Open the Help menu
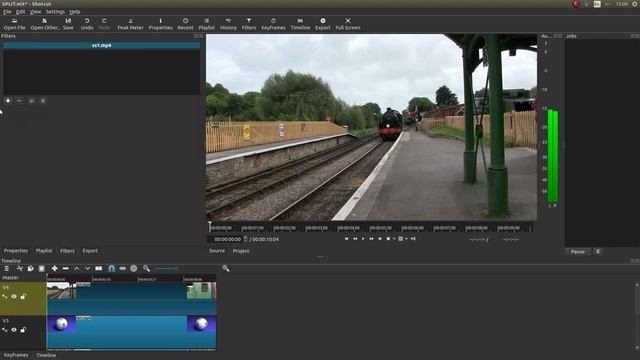This screenshot has height=360, width=640. [x=75, y=12]
